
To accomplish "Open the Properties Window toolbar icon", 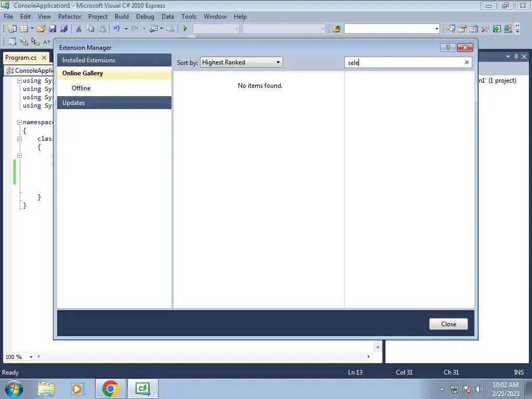I will tap(462, 29).
